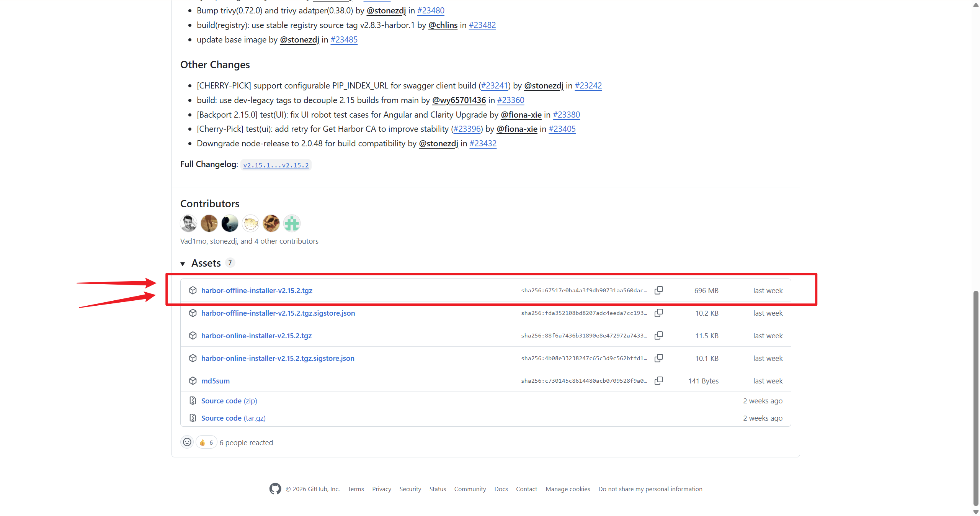Open referenced pull request #23241
Image resolution: width=980 pixels, height=516 pixels.
tap(495, 85)
